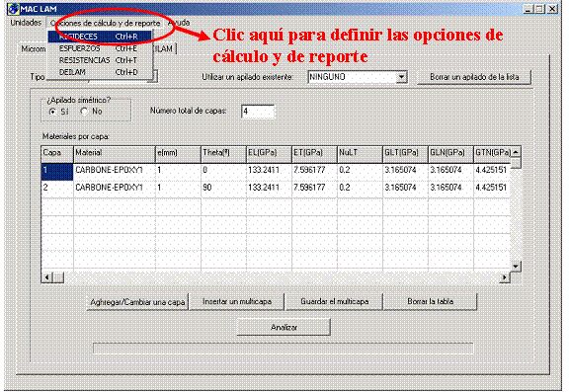Click the progress bar below Analizar
The width and height of the screenshot is (569, 392).
[284, 348]
